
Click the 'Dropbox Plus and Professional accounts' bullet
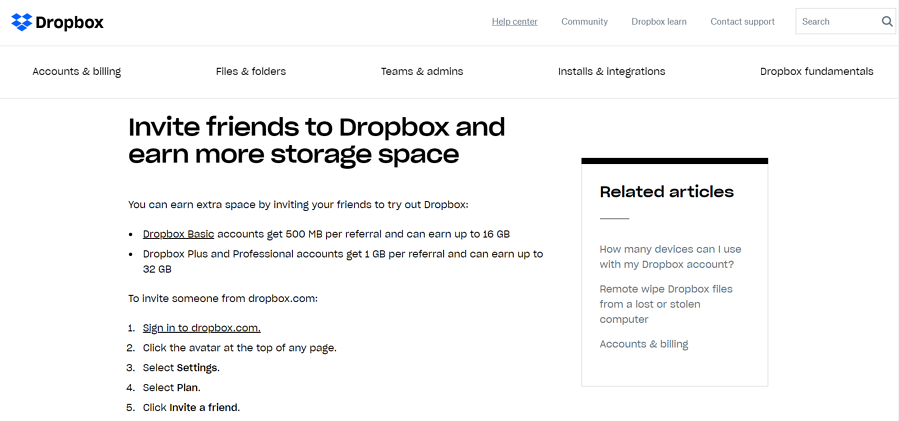tap(343, 261)
